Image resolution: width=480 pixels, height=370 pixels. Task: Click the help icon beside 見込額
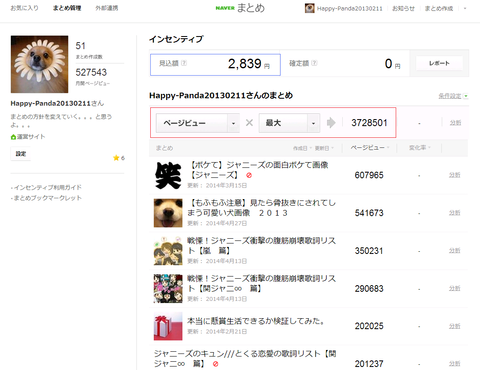click(184, 63)
